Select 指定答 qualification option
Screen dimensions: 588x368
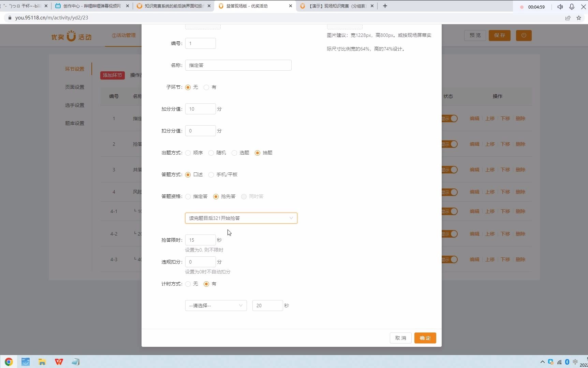[188, 197]
